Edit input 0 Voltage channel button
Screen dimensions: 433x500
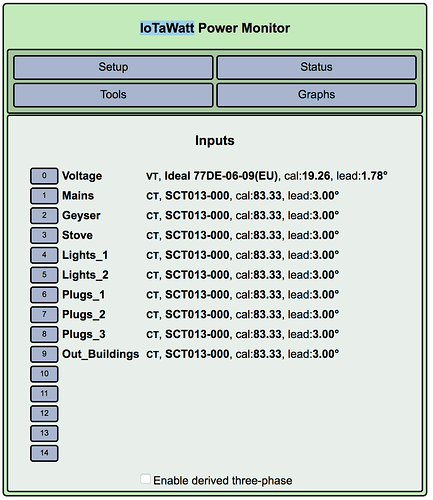pos(44,176)
